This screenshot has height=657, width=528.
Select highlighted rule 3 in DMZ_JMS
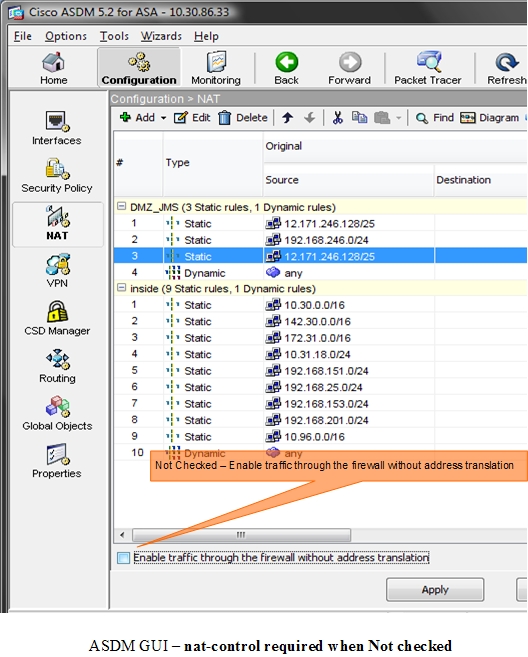click(321, 256)
